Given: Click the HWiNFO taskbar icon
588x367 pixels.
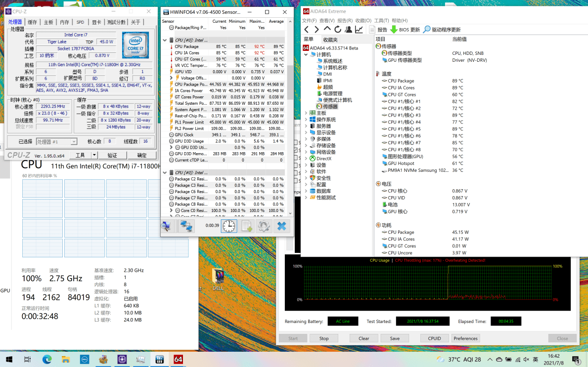Looking at the screenshot, I should click(x=159, y=360).
